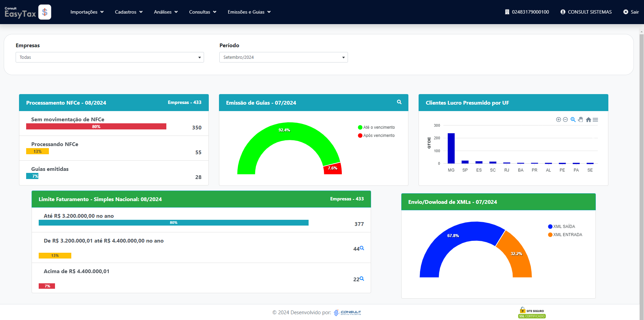Click the Consult EasyTax brand name
This screenshot has width=644, height=320.
pos(20,13)
